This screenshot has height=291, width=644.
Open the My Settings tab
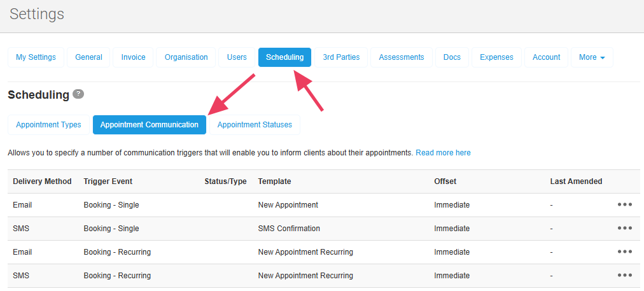(x=36, y=57)
